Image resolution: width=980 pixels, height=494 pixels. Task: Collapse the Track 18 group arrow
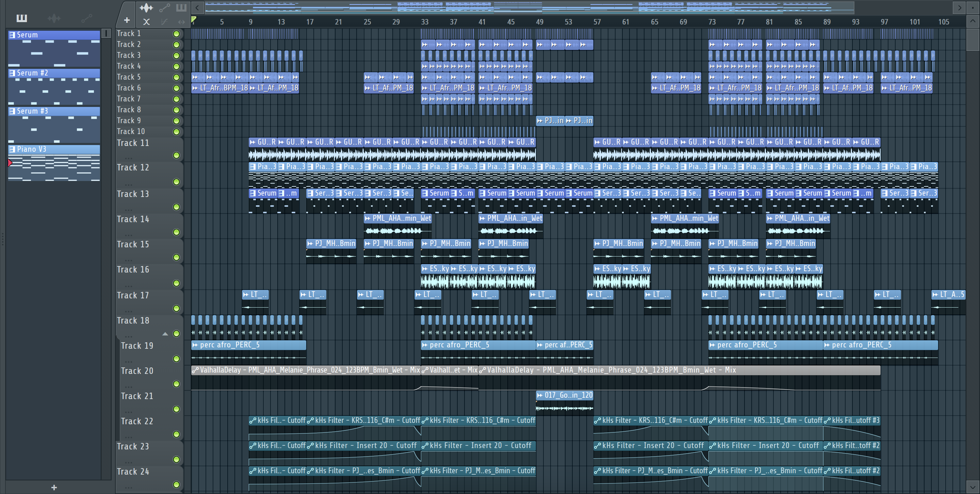pos(165,334)
